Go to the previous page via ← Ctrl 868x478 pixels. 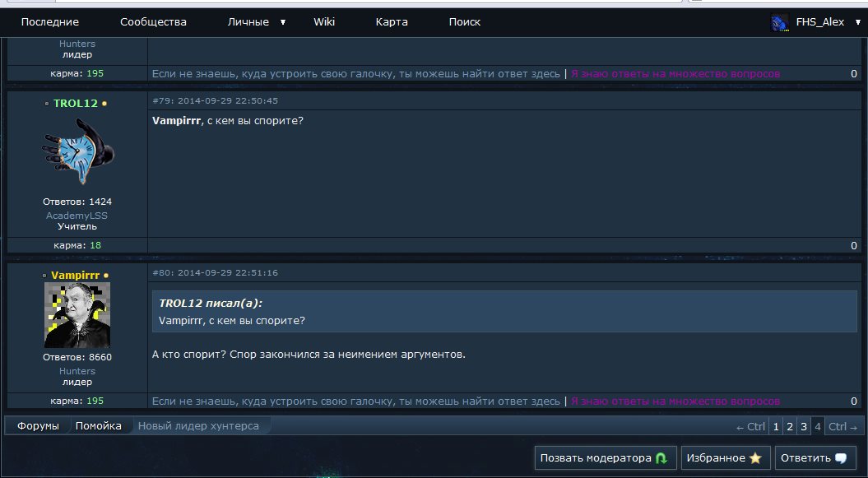(750, 426)
